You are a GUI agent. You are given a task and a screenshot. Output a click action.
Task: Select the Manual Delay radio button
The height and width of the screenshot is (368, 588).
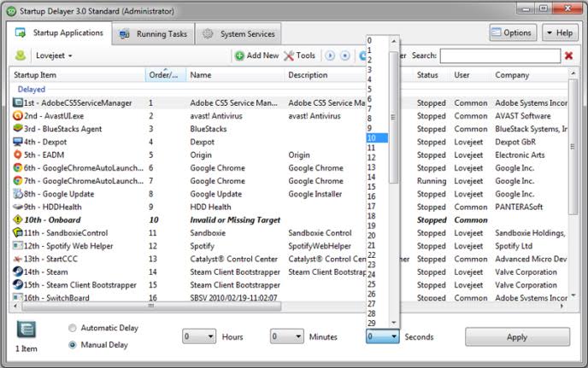point(73,345)
